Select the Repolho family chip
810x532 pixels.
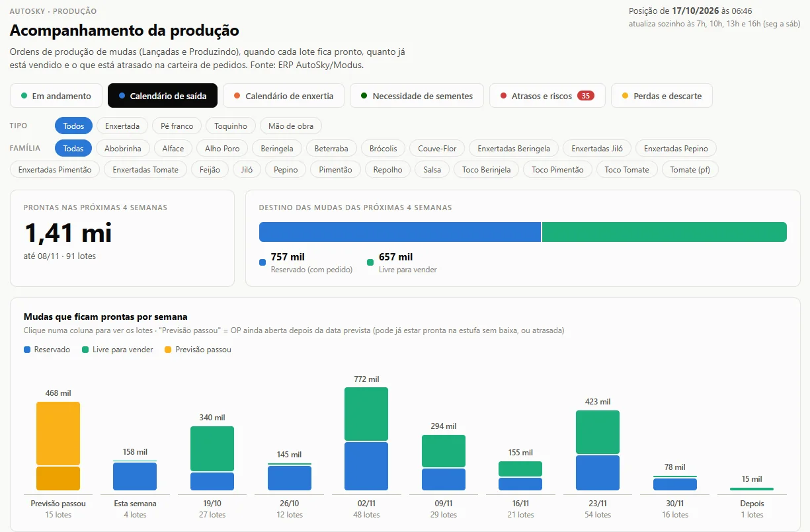(387, 169)
